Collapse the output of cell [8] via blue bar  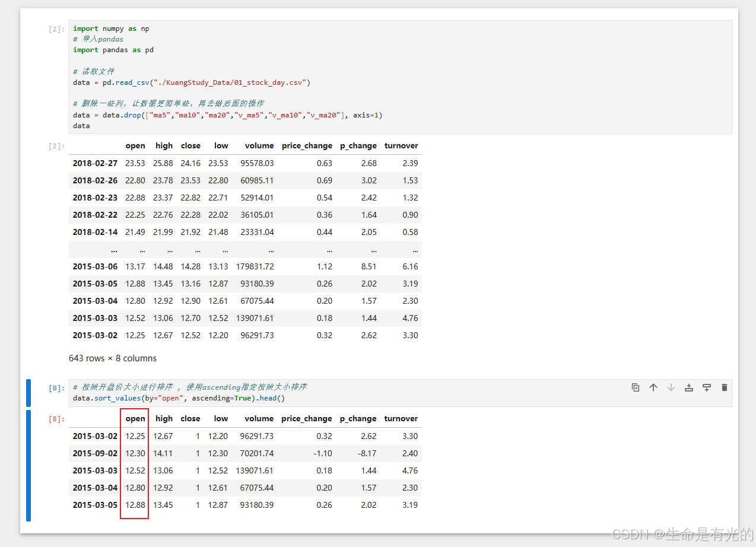(x=28, y=466)
